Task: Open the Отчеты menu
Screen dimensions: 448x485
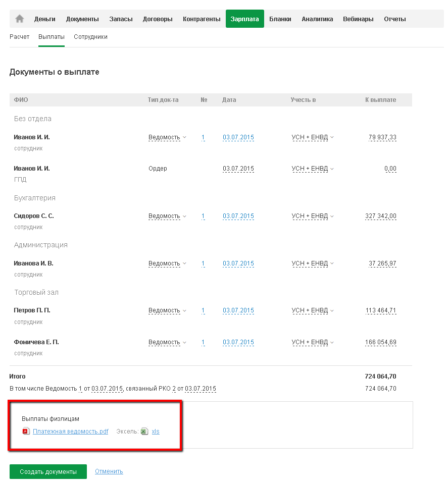Action: (x=395, y=19)
